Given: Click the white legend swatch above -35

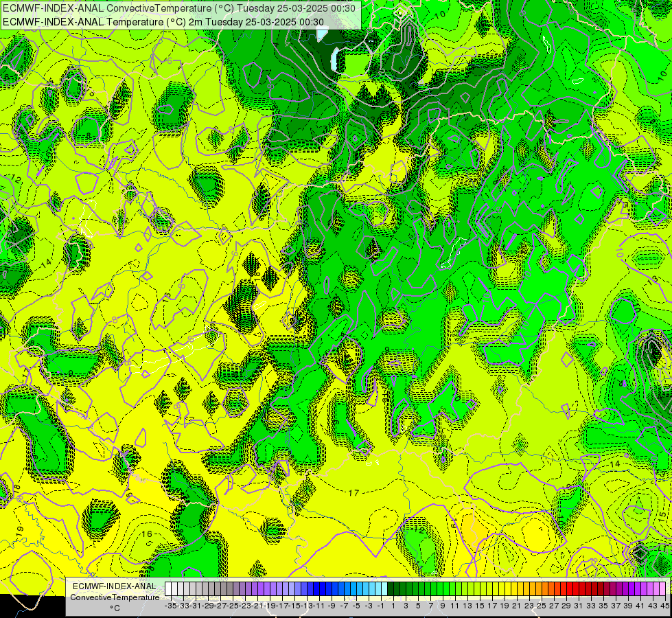Looking at the screenshot, I should click(168, 588).
